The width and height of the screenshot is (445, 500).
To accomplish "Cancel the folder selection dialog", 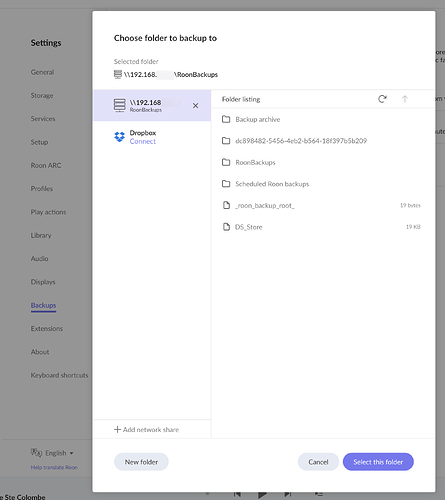I will pos(318,462).
